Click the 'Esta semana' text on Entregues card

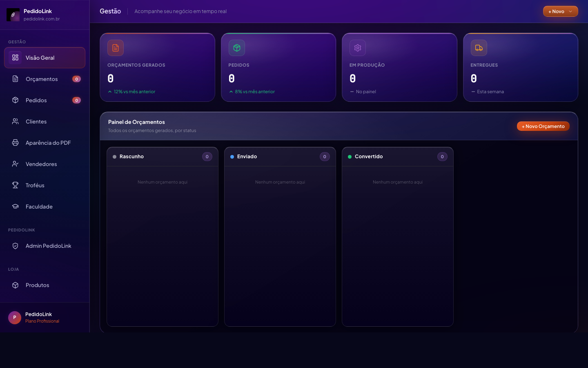490,92
